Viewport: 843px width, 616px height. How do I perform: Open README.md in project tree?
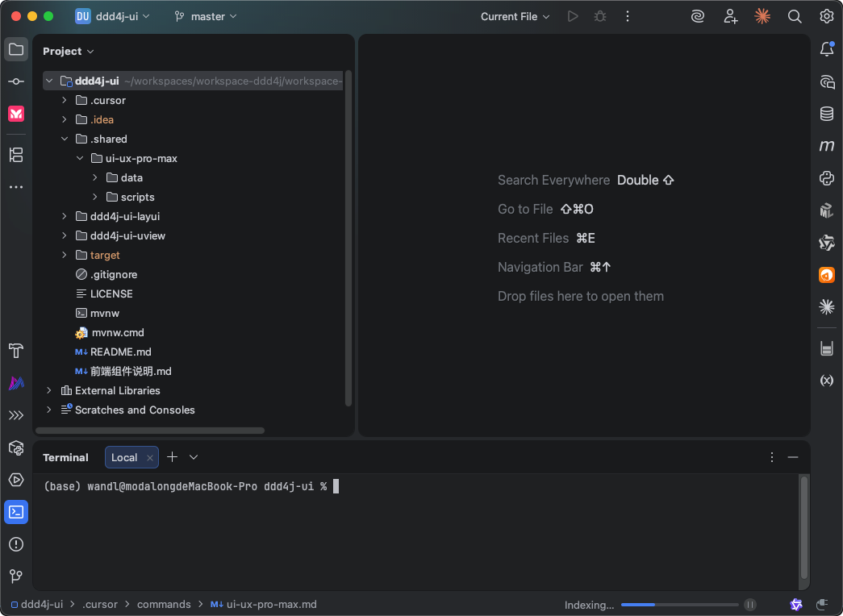point(120,352)
